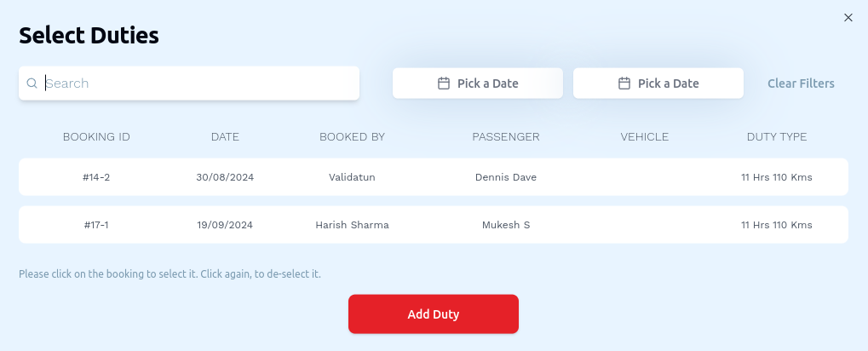Click calendar icon in first date picker

[443, 83]
